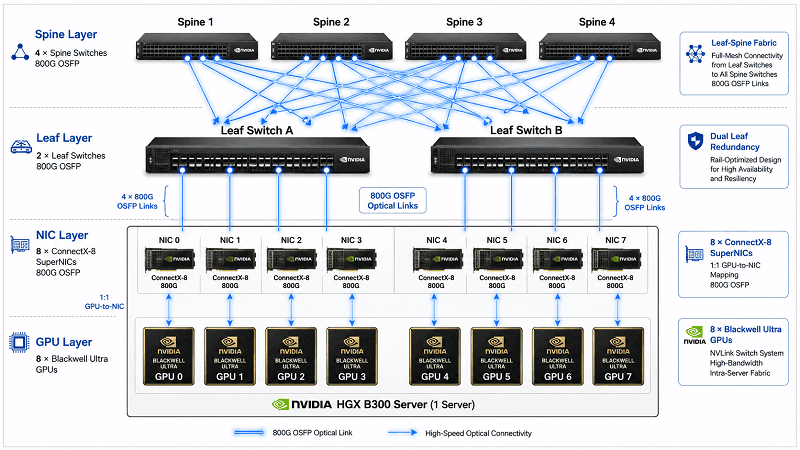Click the GPU 4 Blackwell Ultra chip

[435, 356]
